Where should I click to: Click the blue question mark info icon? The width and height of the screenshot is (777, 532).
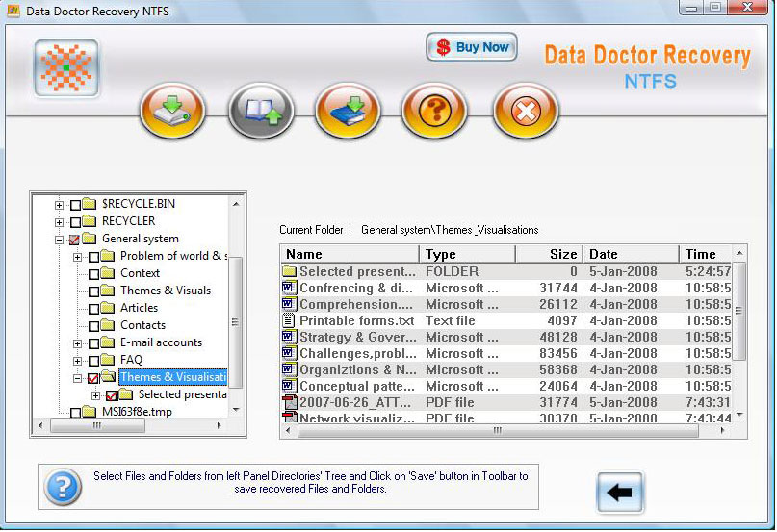point(63,487)
